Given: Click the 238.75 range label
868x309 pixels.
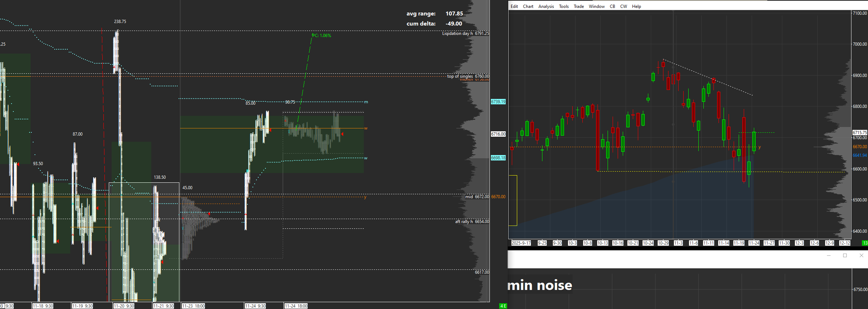Looking at the screenshot, I should pos(120,22).
